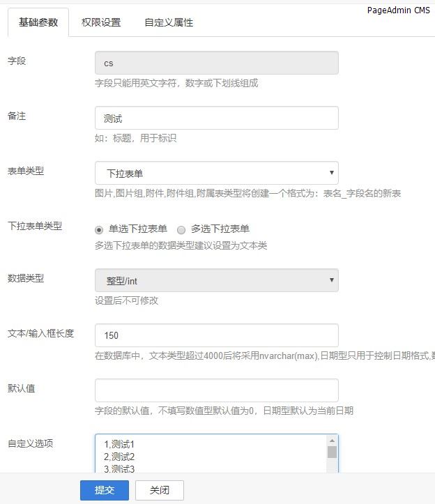
Task: Click the 表单类型 dropdown arrow
Action: (x=331, y=173)
